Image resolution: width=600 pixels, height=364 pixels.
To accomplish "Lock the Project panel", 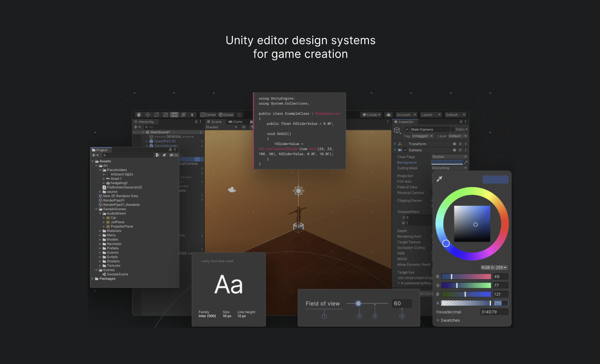I will (170, 150).
